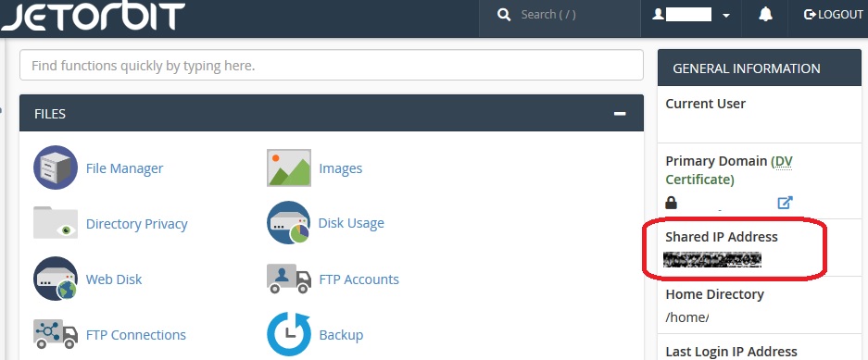Open the Disk Usage text link
Viewport: 868px width, 360px height.
[351, 223]
